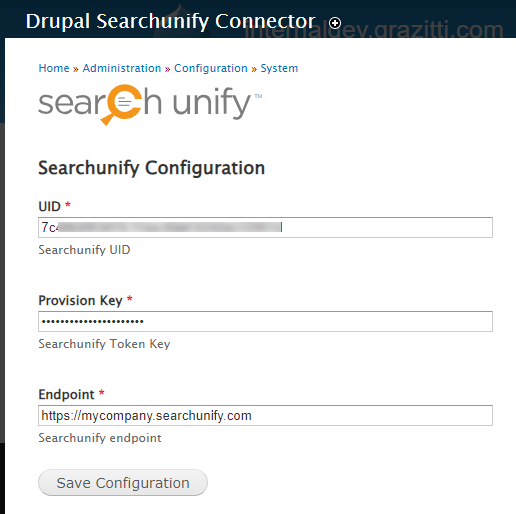The height and width of the screenshot is (514, 516).
Task: Click the Searchunify endpoint description text
Action: (100, 438)
